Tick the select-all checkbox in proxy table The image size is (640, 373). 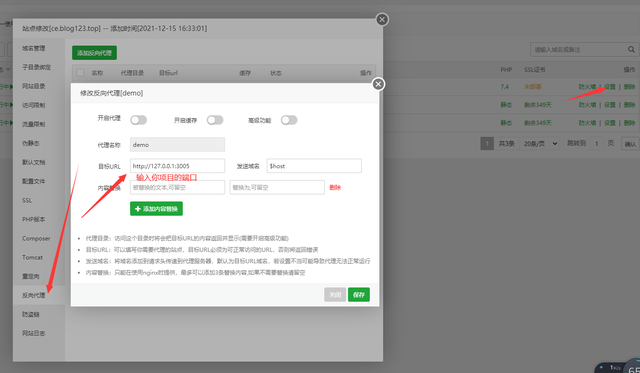point(80,73)
